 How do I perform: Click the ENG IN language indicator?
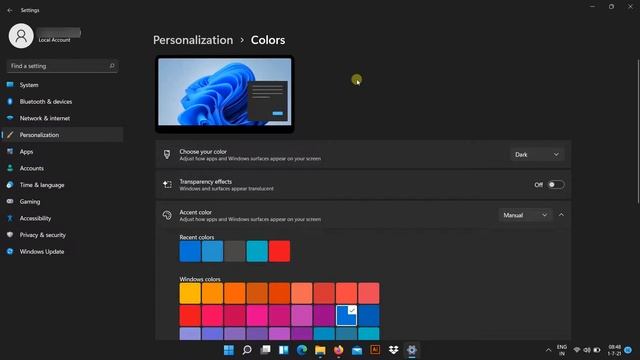pyautogui.click(x=562, y=350)
